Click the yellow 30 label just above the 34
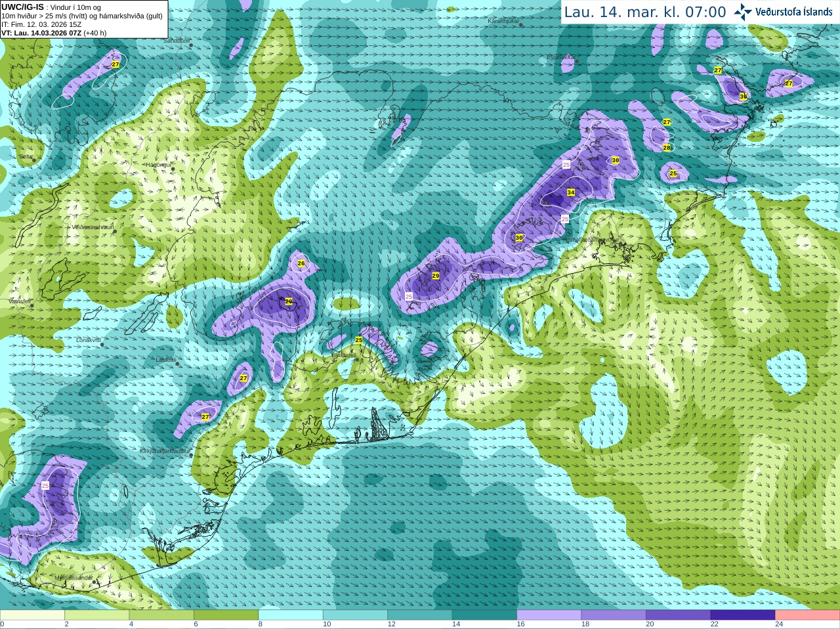 616,160
